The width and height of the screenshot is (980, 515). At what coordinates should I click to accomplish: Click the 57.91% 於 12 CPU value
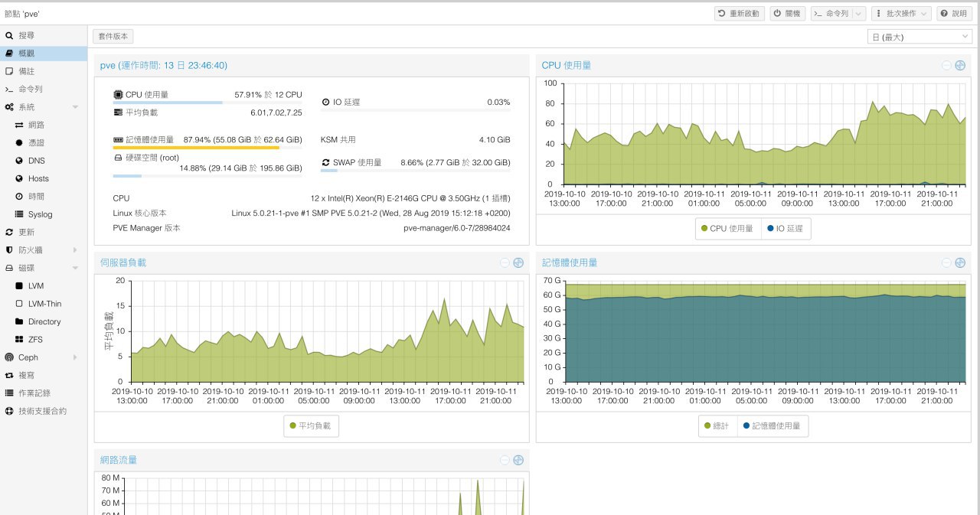pos(268,95)
